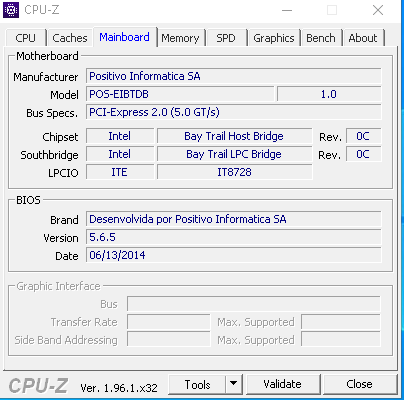Switch to the CPU tab
This screenshot has height=400, width=404.
25,38
